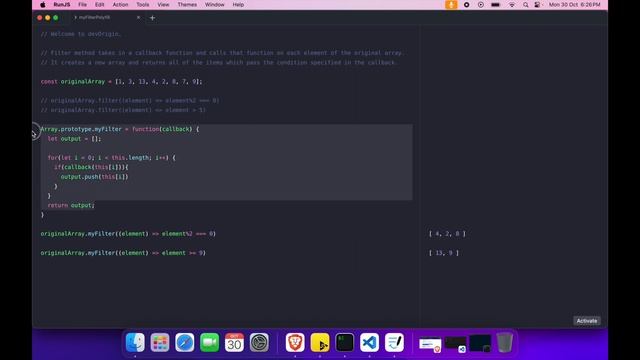Screen dimensions: 640x360
Task: Open Calendar from the dock
Action: point(234,342)
